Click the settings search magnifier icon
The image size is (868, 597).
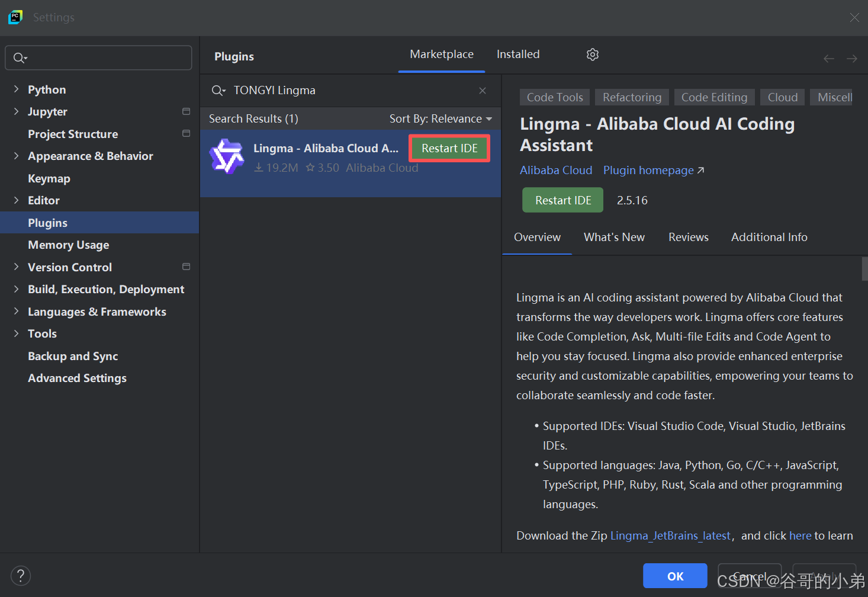[x=20, y=58]
